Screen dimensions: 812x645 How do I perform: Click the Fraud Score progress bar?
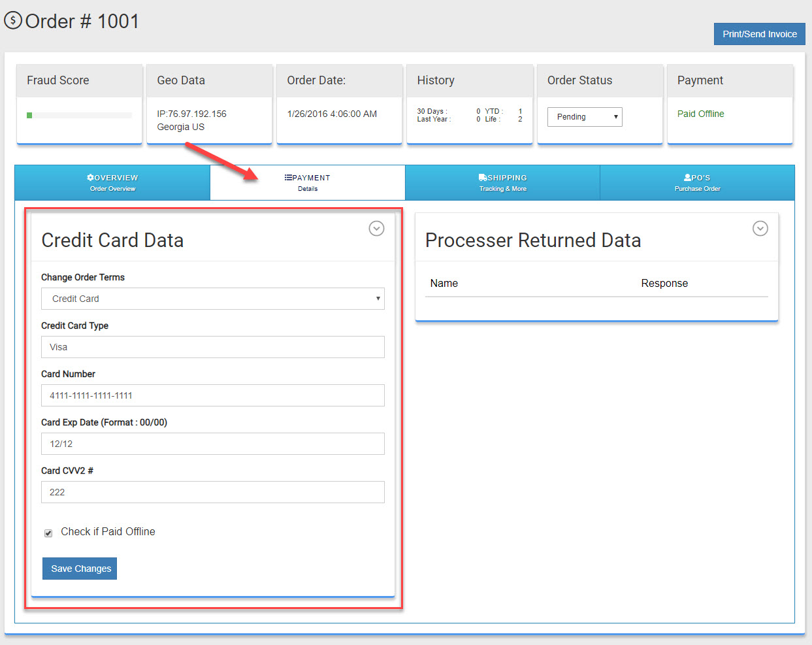[x=79, y=116]
